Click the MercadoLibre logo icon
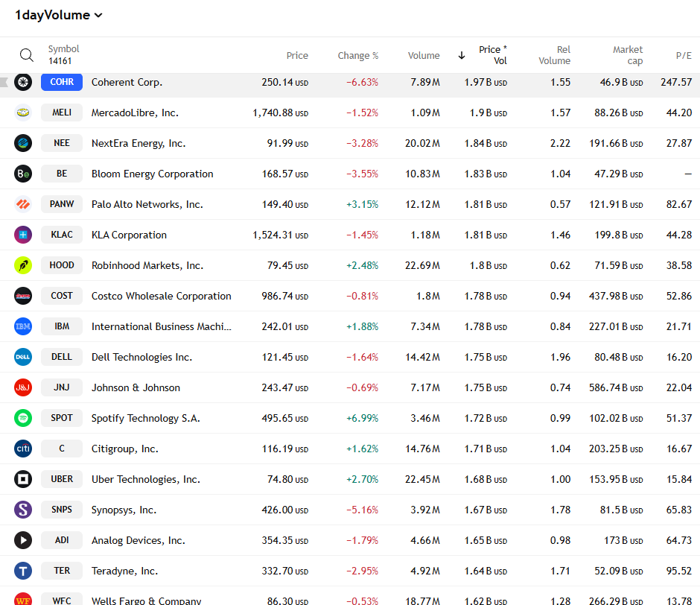This screenshot has height=605, width=700. tap(23, 113)
